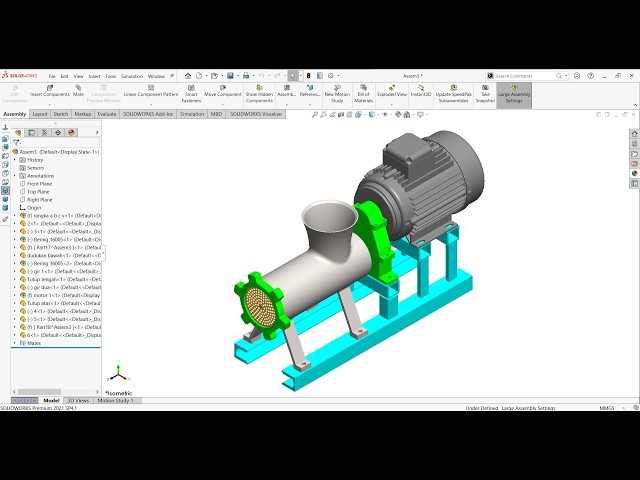Select the Front Plane
640x480 pixels.
tap(39, 184)
